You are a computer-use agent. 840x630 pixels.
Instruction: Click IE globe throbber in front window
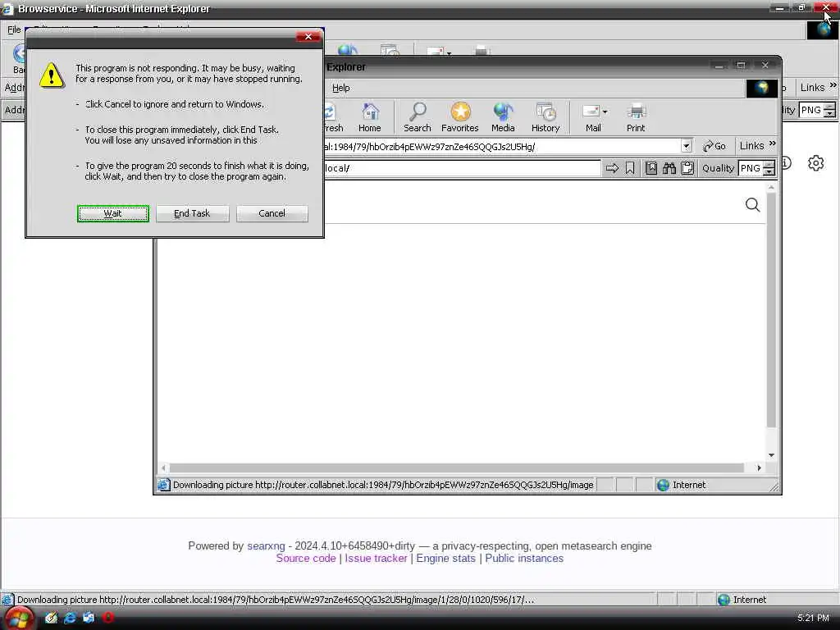pyautogui.click(x=762, y=88)
